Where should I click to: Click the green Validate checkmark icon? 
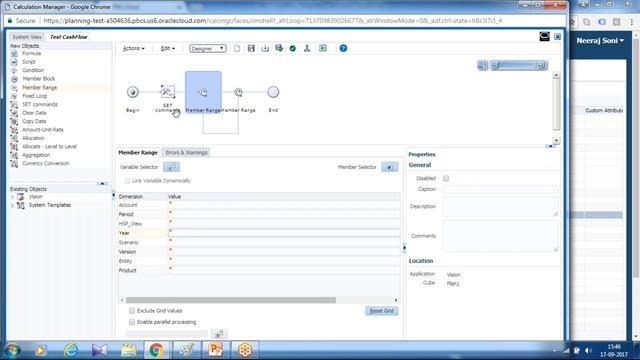click(293, 48)
